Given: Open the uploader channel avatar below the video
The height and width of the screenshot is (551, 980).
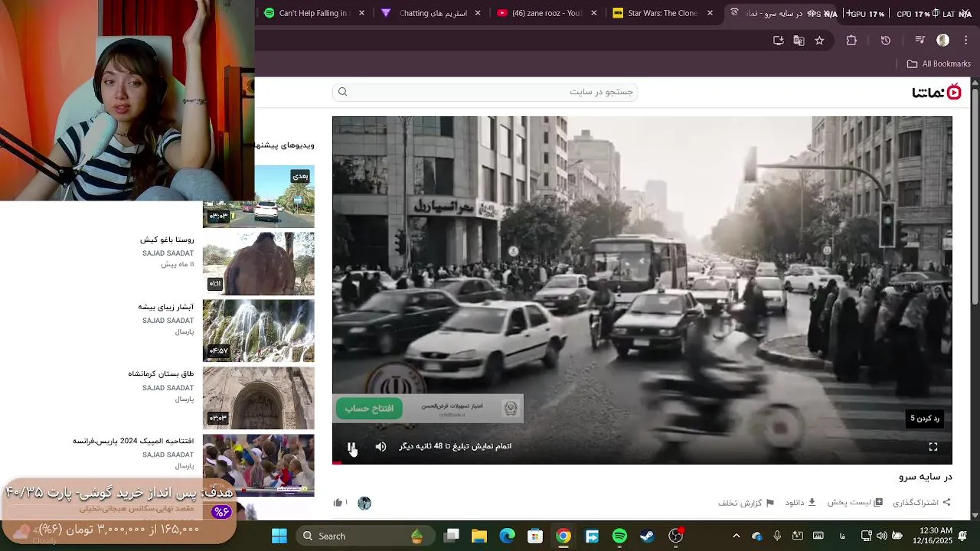Looking at the screenshot, I should point(364,503).
